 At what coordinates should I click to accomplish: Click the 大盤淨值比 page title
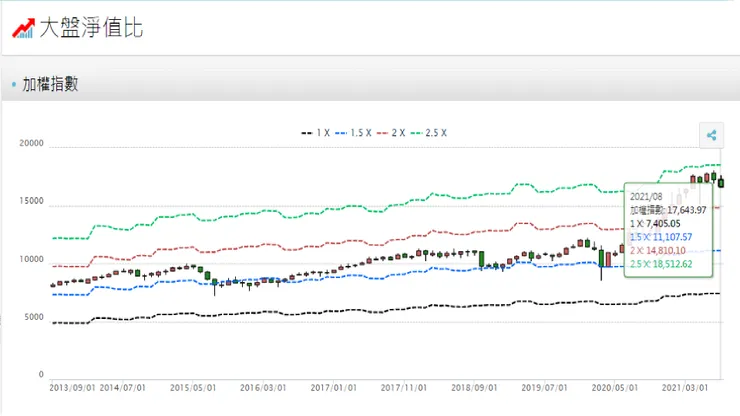90,28
